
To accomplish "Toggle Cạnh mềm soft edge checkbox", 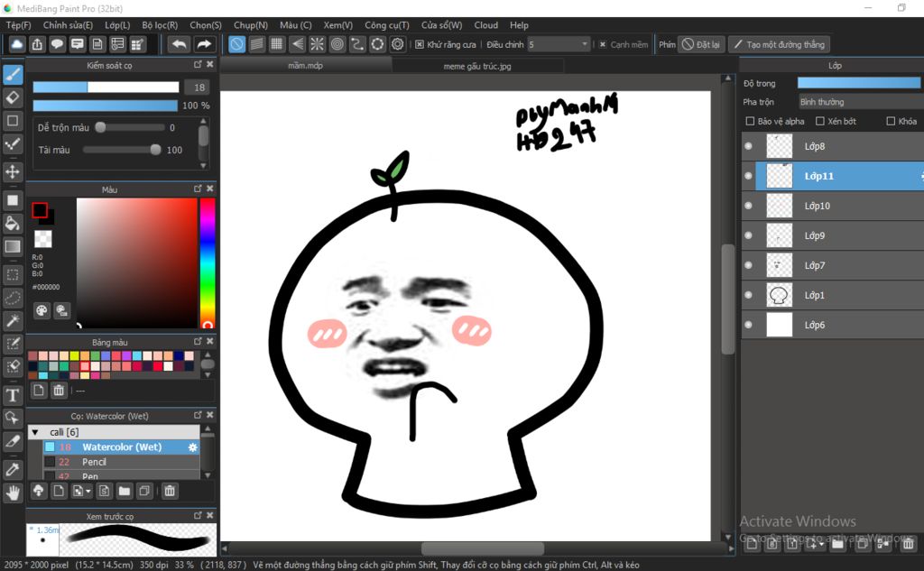I will click(x=603, y=44).
